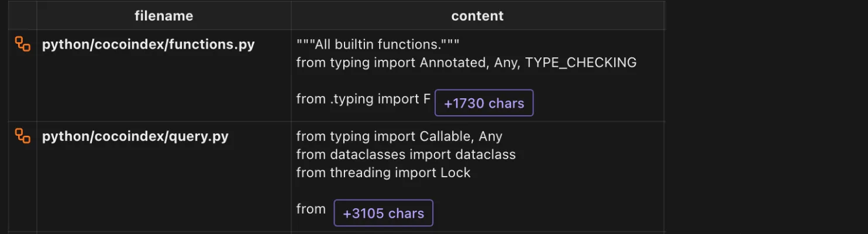The height and width of the screenshot is (234, 868).
Task: Click empty space below functions.py filename
Action: point(164,88)
